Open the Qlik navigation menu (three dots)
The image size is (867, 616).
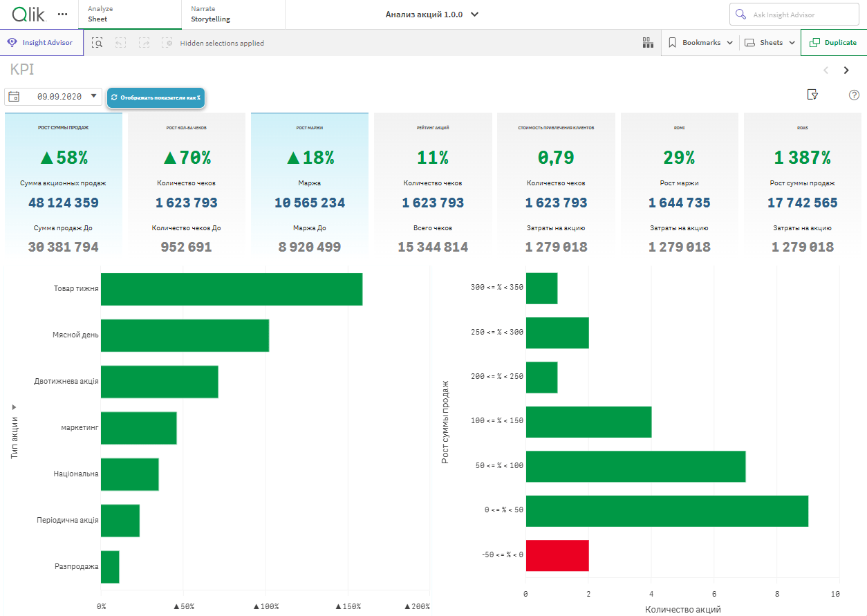pyautogui.click(x=63, y=14)
